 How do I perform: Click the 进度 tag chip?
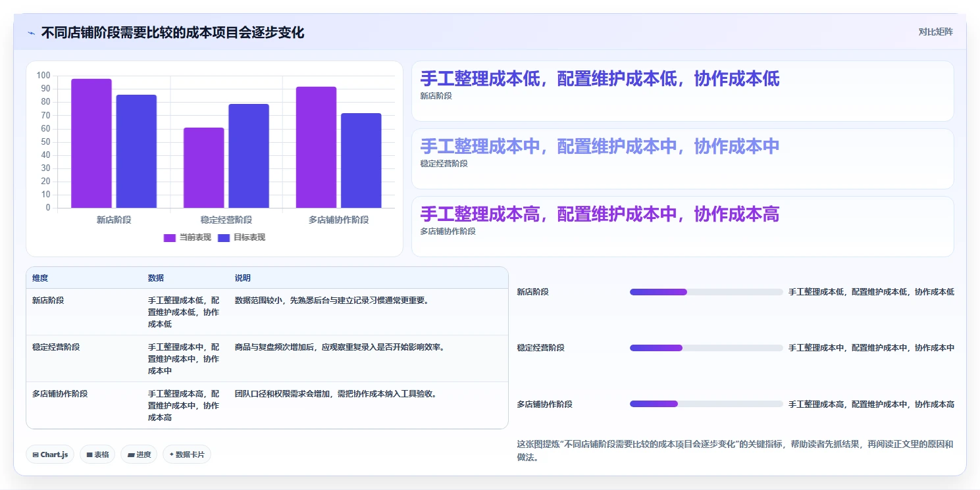139,454
